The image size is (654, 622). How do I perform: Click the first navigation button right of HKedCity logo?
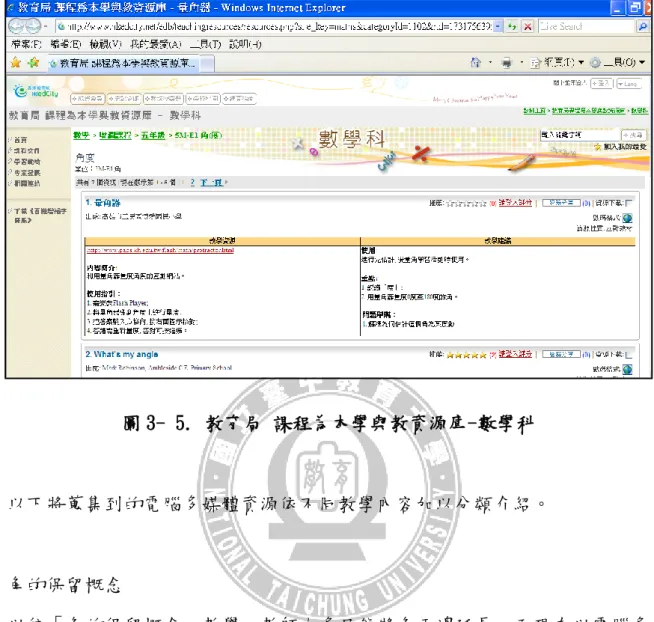tap(88, 98)
